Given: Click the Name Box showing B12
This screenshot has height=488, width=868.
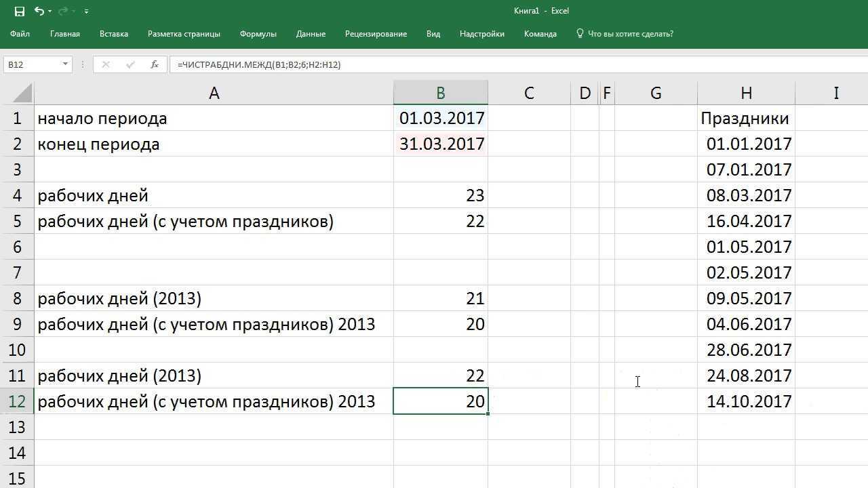Looking at the screenshot, I should point(32,64).
